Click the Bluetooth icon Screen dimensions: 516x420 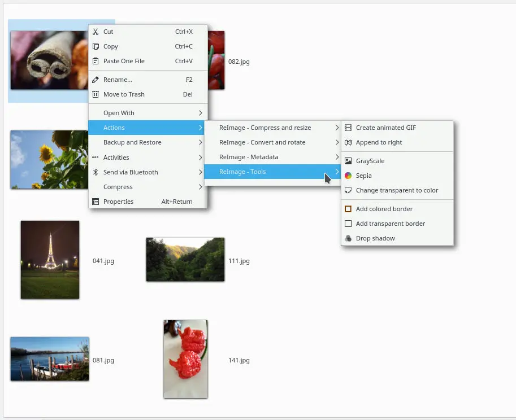coord(96,172)
